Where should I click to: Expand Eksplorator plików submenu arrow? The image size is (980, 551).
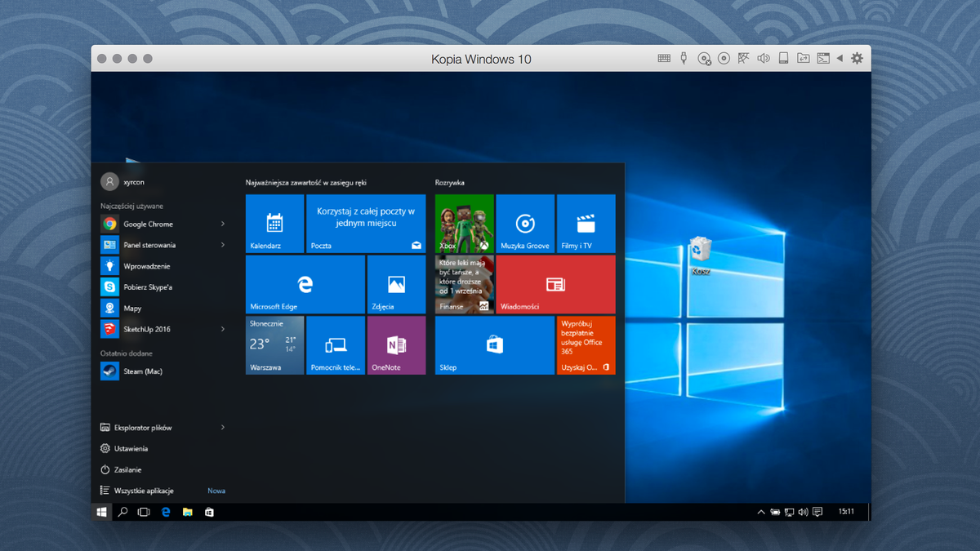[222, 427]
